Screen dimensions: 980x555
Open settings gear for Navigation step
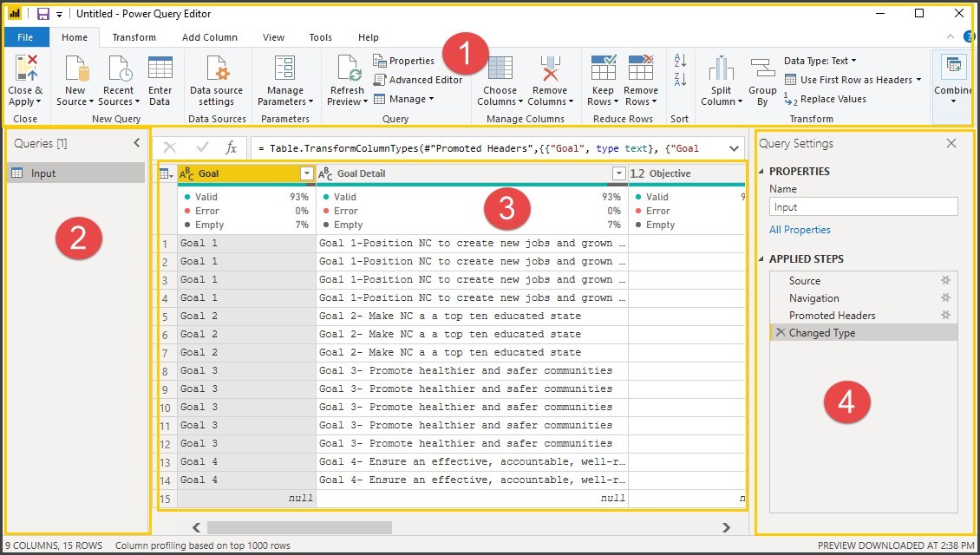tap(945, 297)
